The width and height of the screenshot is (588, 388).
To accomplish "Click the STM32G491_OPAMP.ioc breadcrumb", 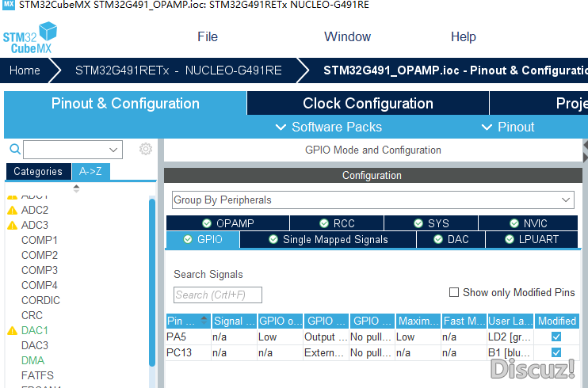I will (x=455, y=70).
